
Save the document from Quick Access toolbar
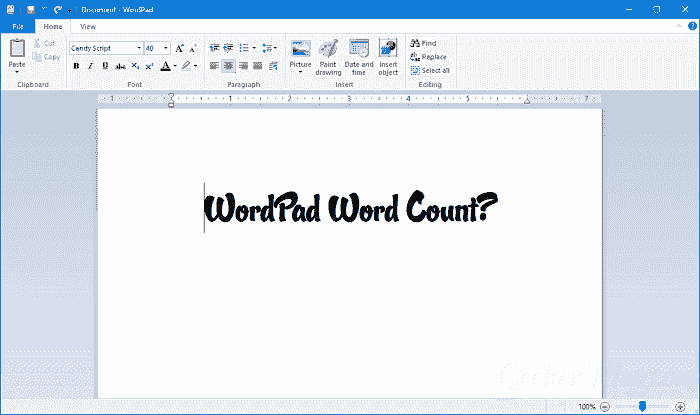pos(31,9)
